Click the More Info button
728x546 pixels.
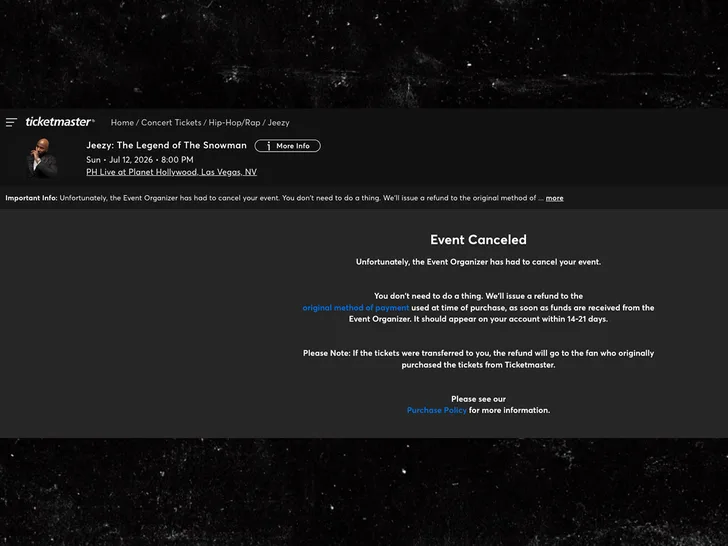pyautogui.click(x=287, y=146)
